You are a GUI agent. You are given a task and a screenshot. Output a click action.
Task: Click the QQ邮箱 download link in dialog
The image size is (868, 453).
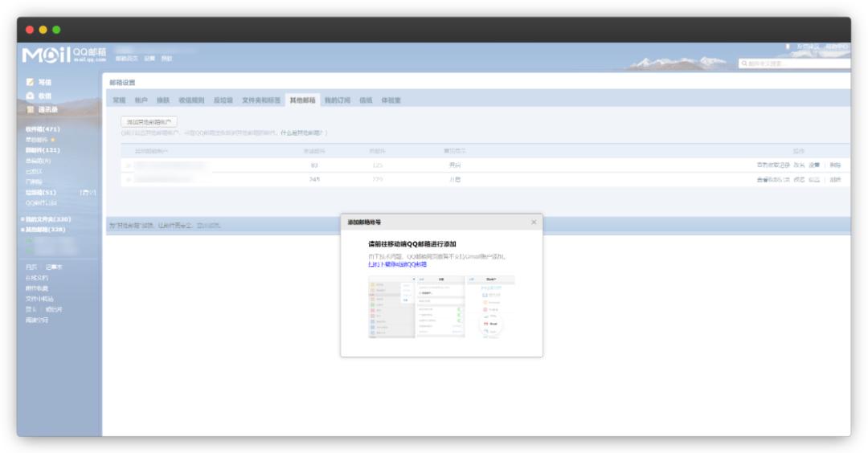[398, 264]
